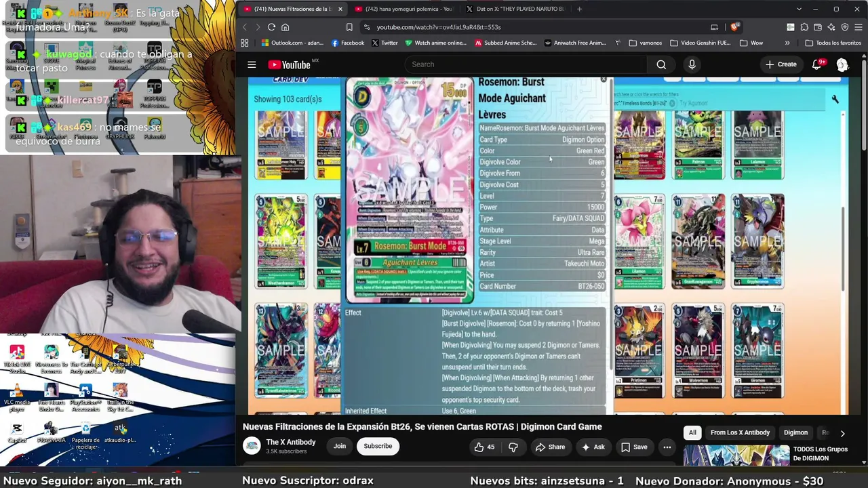Dislike the video
The image size is (868, 488).
[x=513, y=447]
